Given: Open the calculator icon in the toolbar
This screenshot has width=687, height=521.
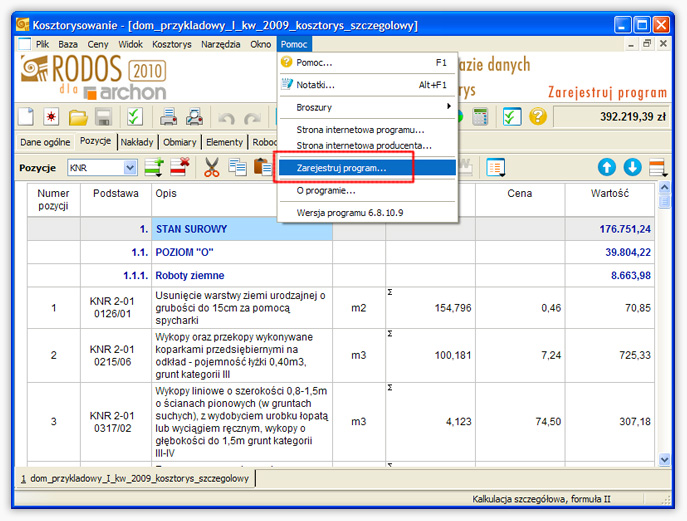Looking at the screenshot, I should (480, 117).
